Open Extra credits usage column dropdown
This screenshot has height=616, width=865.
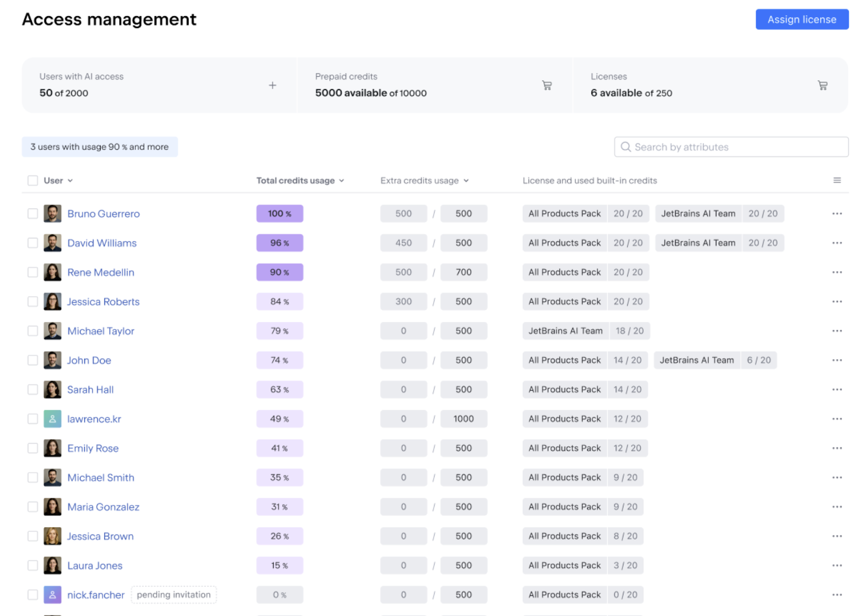(465, 180)
